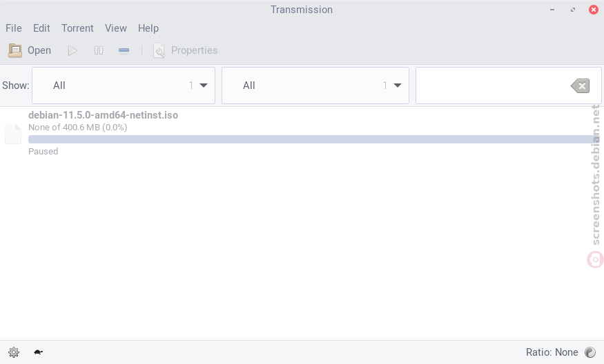Screen dimensions: 604x364
Task: Click the Paused status text
Action: pos(43,151)
